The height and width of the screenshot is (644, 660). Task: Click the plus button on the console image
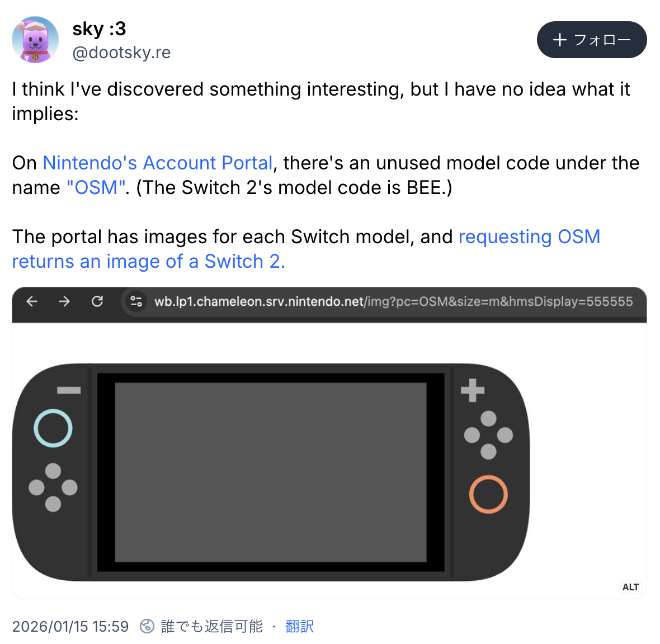(x=473, y=390)
